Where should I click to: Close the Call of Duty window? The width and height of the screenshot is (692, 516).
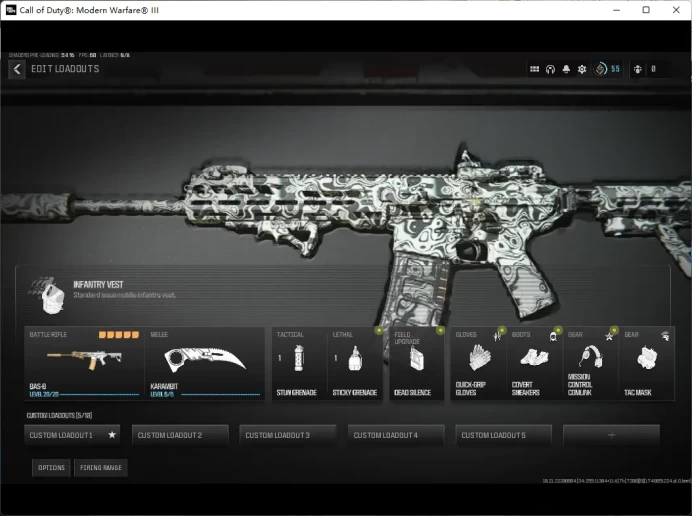click(676, 10)
